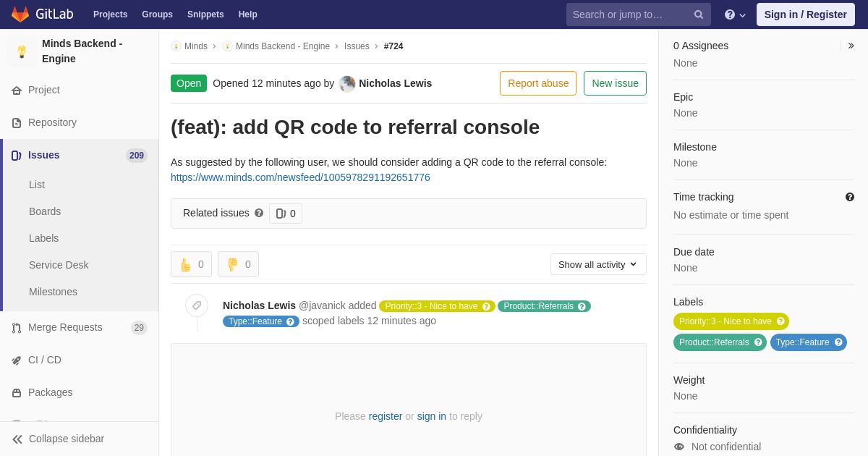Open Snippets in the top navbar
This screenshot has height=456, width=868.
pos(205,14)
